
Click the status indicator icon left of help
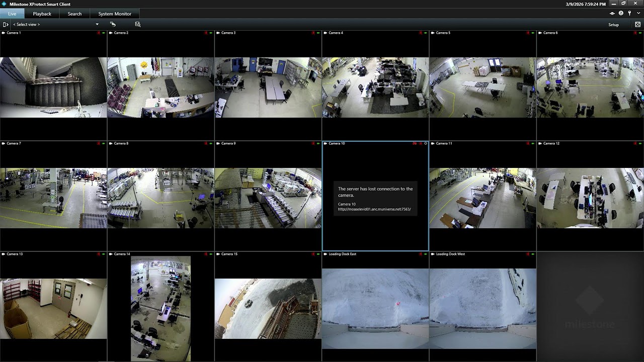[x=612, y=14]
